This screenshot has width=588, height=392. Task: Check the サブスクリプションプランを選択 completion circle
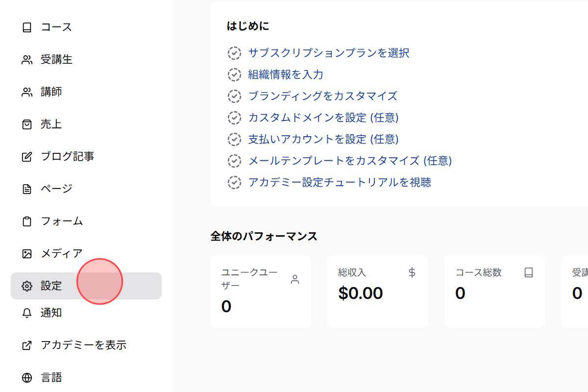click(x=234, y=53)
